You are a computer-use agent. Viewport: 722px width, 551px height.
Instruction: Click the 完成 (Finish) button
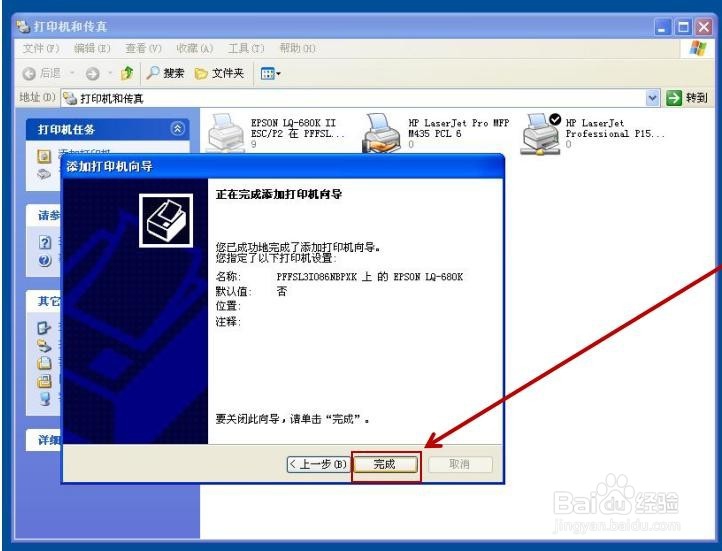pyautogui.click(x=385, y=464)
